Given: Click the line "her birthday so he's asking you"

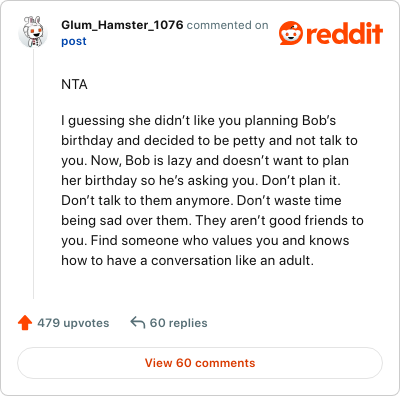Looking at the screenshot, I should (x=201, y=181).
